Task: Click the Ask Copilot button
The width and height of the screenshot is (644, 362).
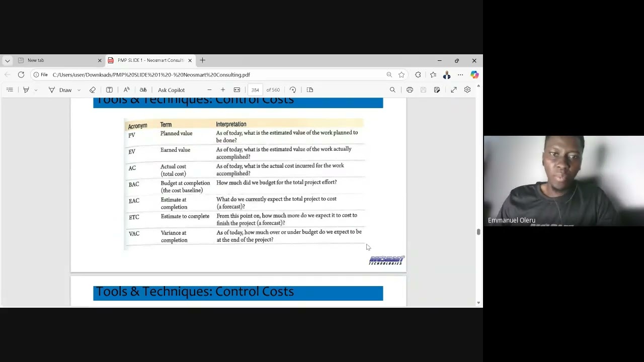Action: tap(172, 90)
